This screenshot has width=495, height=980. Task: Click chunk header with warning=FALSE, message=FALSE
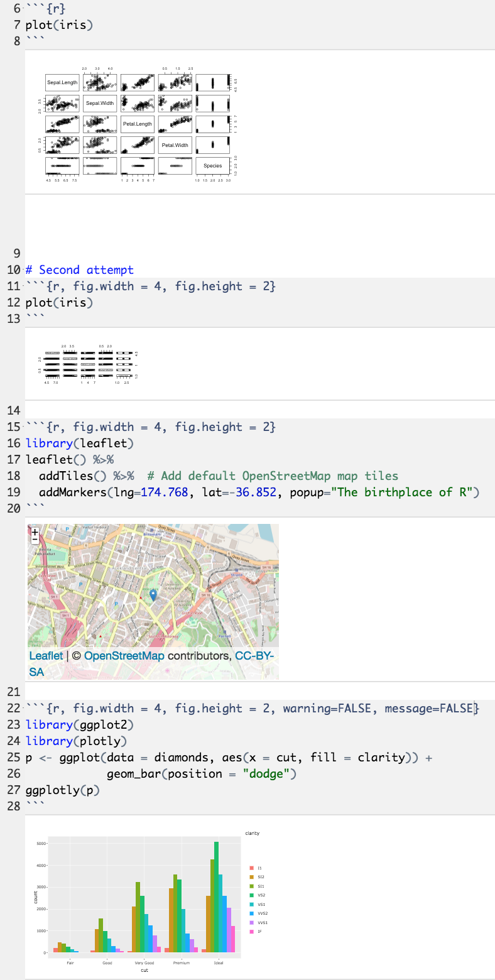(x=253, y=709)
